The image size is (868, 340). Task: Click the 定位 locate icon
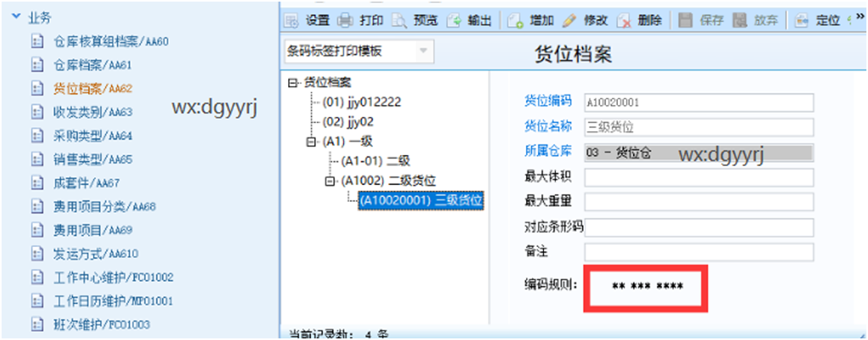tap(801, 21)
